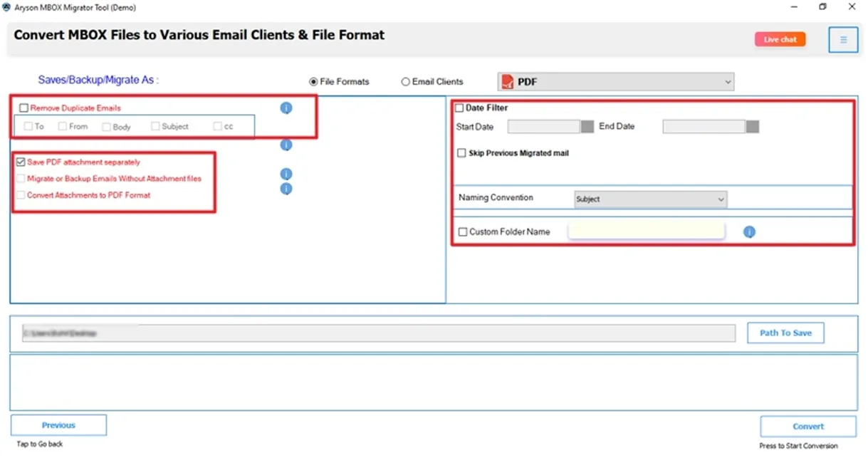This screenshot has width=868, height=463.
Task: Click Convert to start conversion
Action: point(808,427)
